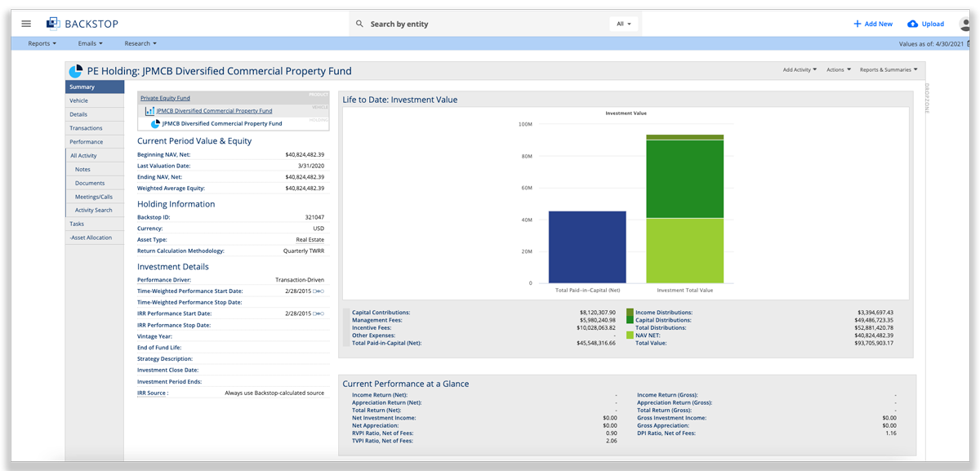Click the Capital Distributions legend swatch
This screenshot has width=980, height=471.
[630, 320]
